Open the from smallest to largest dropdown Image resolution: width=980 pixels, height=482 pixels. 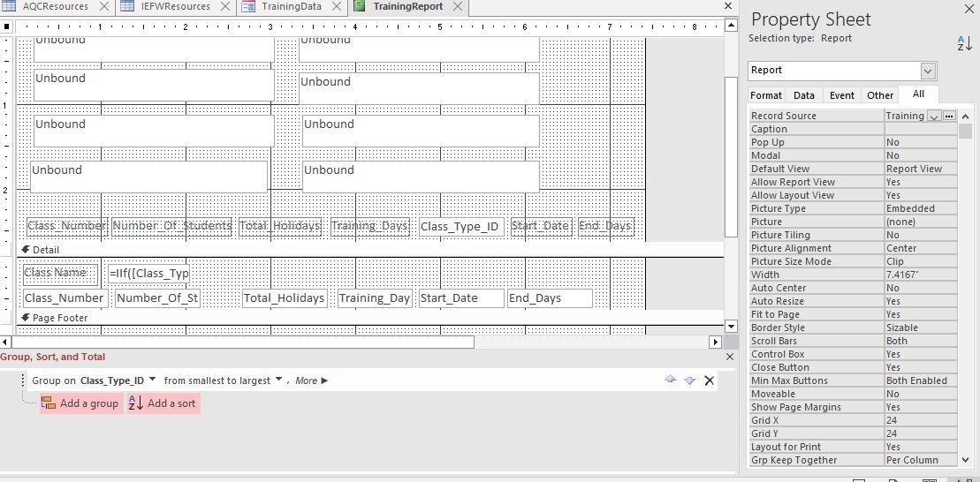point(278,380)
